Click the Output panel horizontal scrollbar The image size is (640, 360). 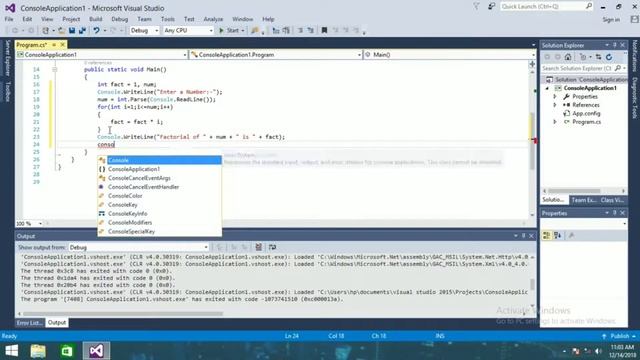pyautogui.click(x=122, y=314)
